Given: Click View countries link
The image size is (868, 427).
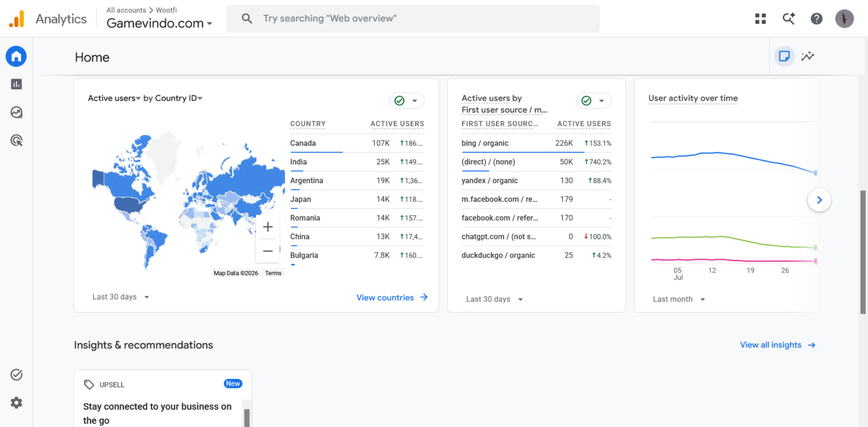Looking at the screenshot, I should (x=392, y=298).
